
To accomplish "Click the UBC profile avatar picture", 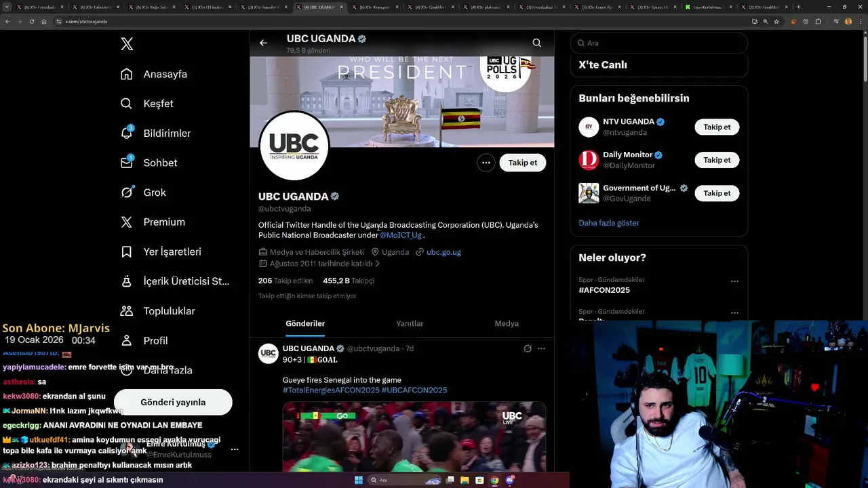I will coord(294,146).
